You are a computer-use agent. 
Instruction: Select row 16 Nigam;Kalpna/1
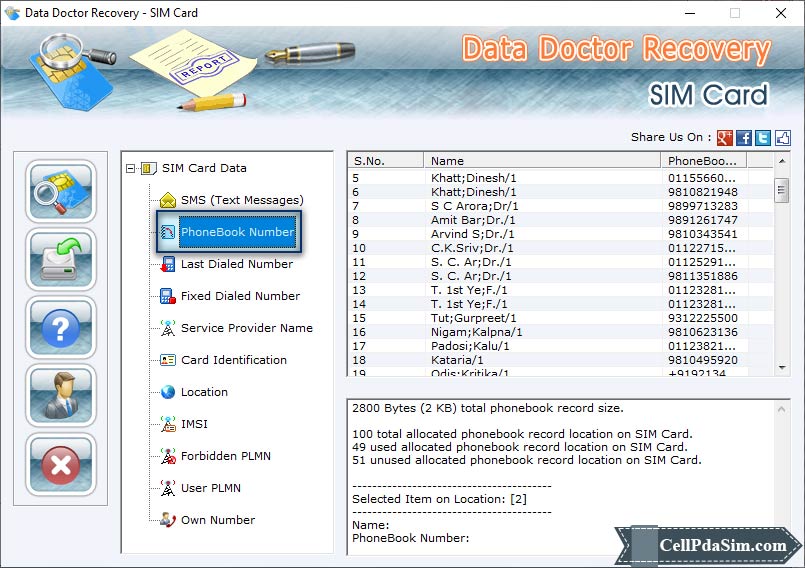pos(561,332)
